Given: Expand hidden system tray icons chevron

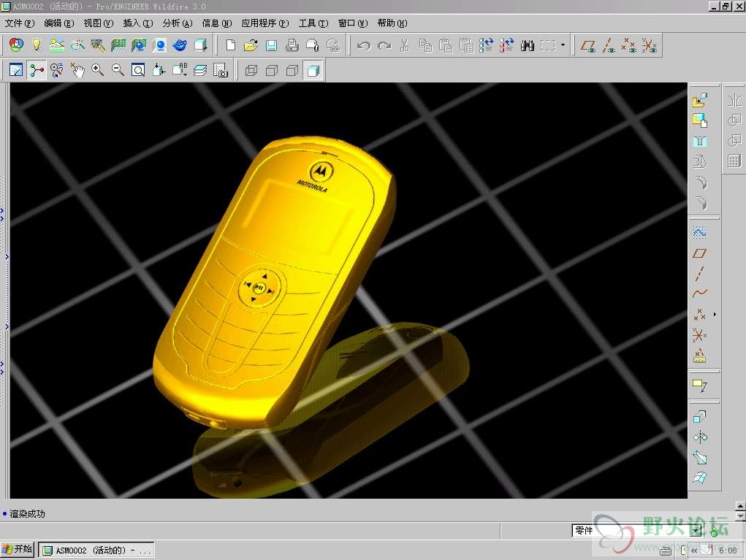Looking at the screenshot, I should pos(694,551).
